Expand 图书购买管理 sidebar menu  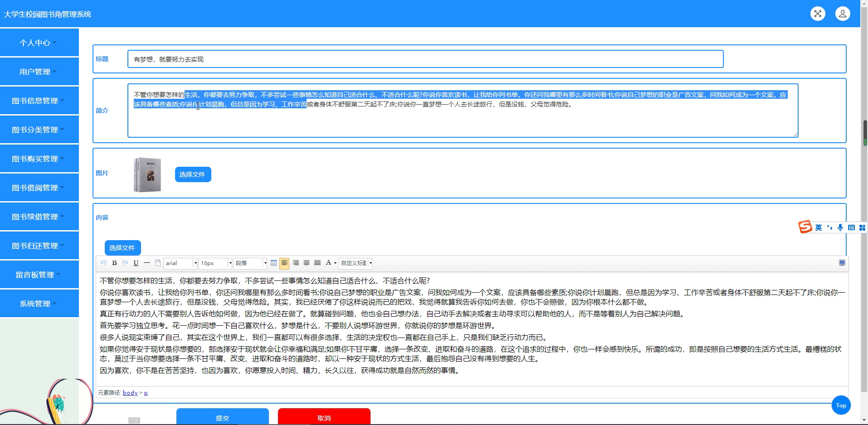tap(39, 159)
